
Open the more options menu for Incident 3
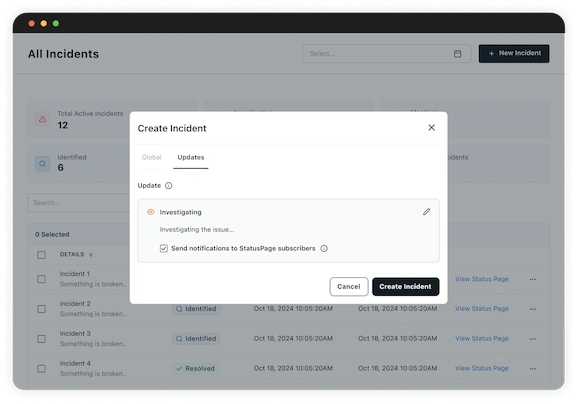click(x=533, y=339)
